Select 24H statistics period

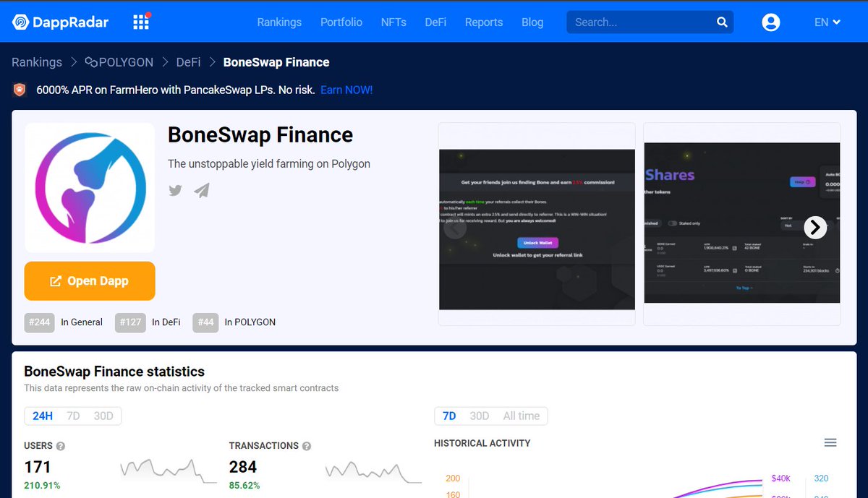43,416
